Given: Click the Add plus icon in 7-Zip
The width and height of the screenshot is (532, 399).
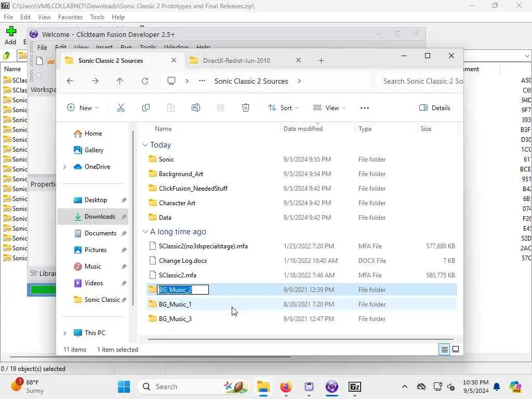Looking at the screenshot, I should [11, 32].
